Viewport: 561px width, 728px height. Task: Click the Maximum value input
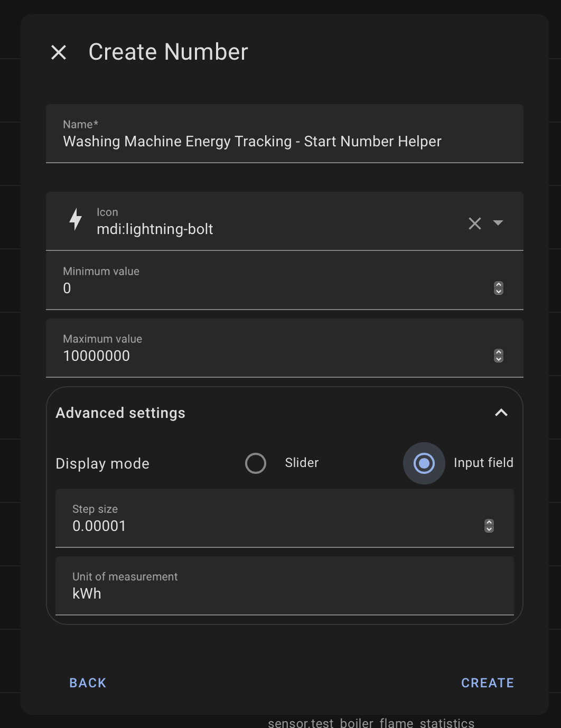click(285, 348)
